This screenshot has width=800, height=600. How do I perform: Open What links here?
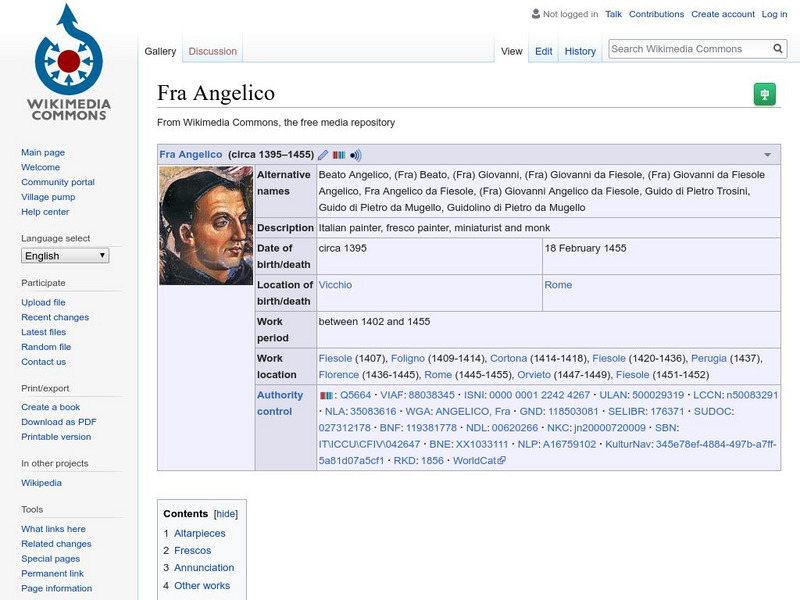[x=54, y=529]
